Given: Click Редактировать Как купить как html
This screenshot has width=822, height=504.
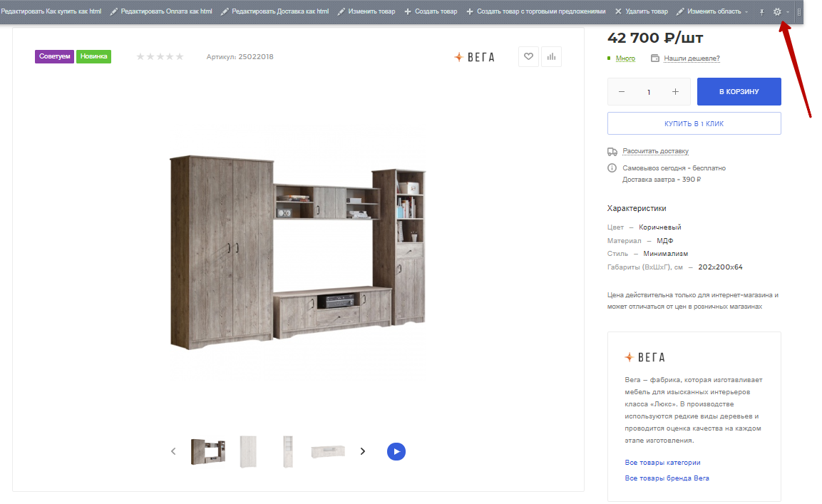Looking at the screenshot, I should click(x=51, y=11).
